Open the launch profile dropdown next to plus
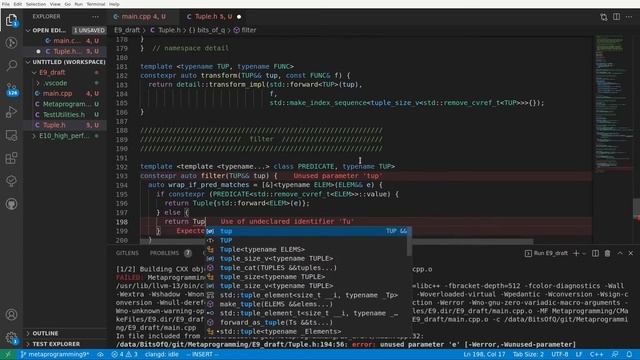The image size is (640, 360). [584, 253]
